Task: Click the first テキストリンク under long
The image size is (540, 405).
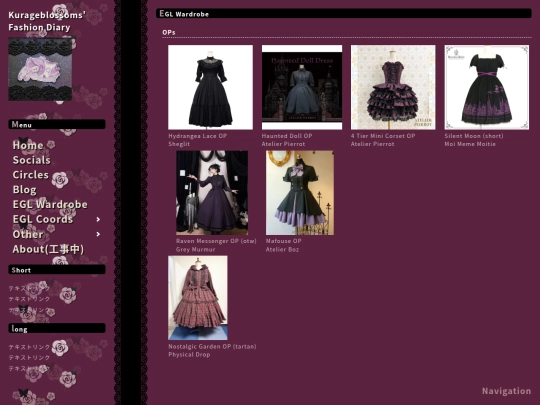Action: click(29, 347)
